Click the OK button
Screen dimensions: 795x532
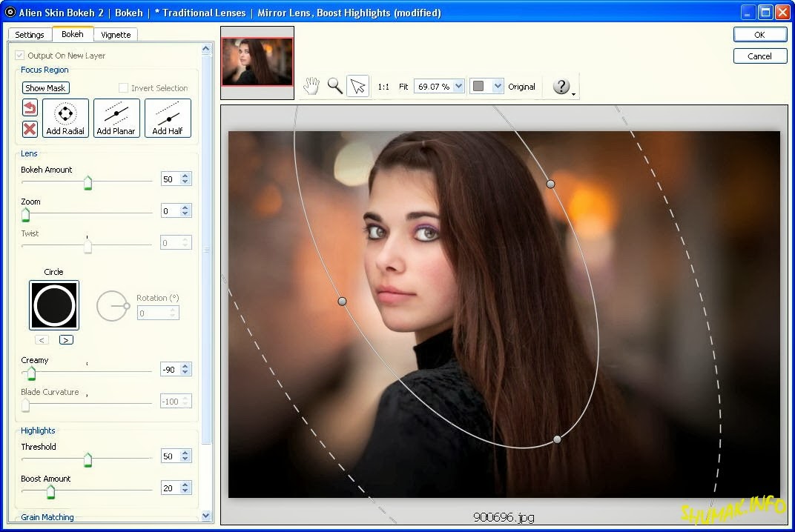[759, 34]
